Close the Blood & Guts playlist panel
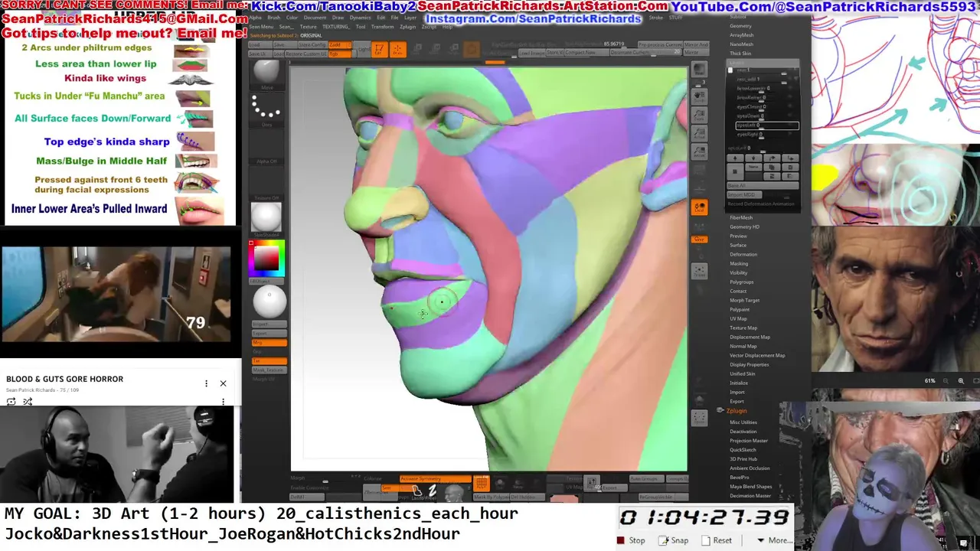 click(x=223, y=383)
